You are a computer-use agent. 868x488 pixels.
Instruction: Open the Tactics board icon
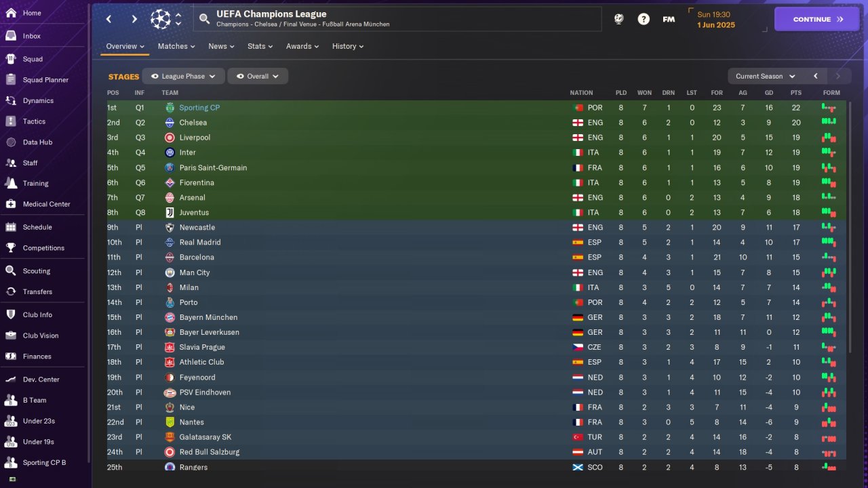click(11, 121)
